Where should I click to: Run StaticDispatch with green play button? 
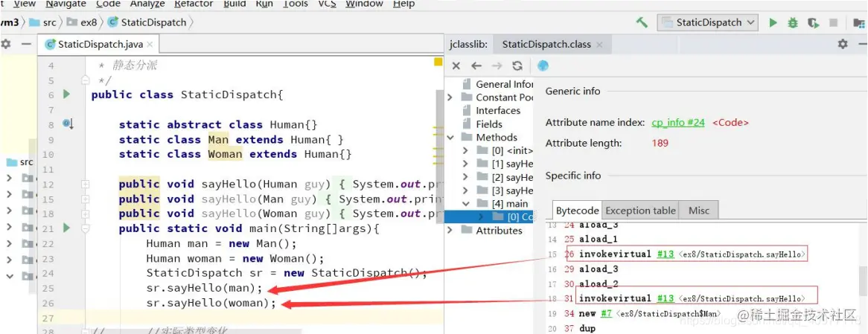[x=773, y=22]
